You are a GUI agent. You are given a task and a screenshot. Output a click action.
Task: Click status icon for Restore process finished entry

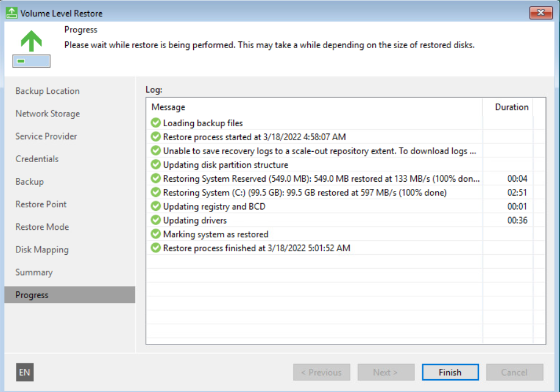[156, 248]
